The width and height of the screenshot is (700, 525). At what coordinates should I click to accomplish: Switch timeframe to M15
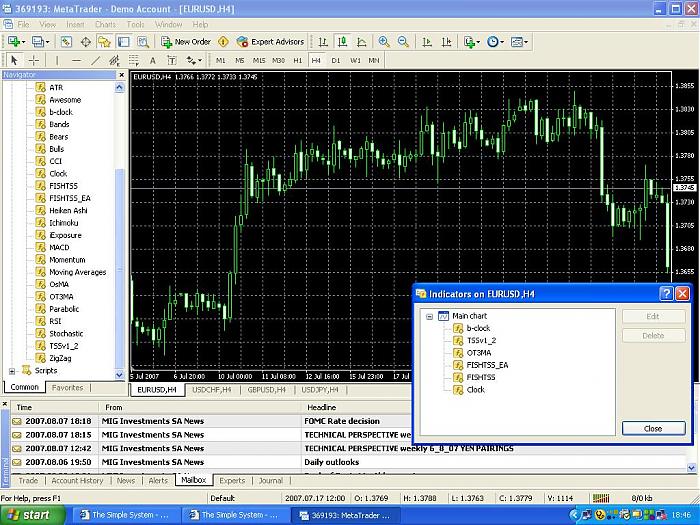coord(259,60)
